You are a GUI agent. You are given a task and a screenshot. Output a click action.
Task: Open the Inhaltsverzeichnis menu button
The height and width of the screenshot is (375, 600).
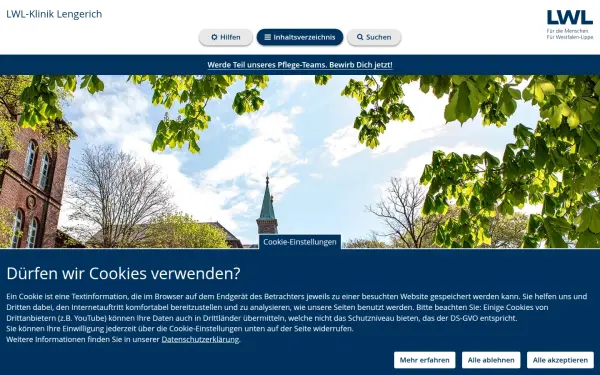tap(300, 37)
